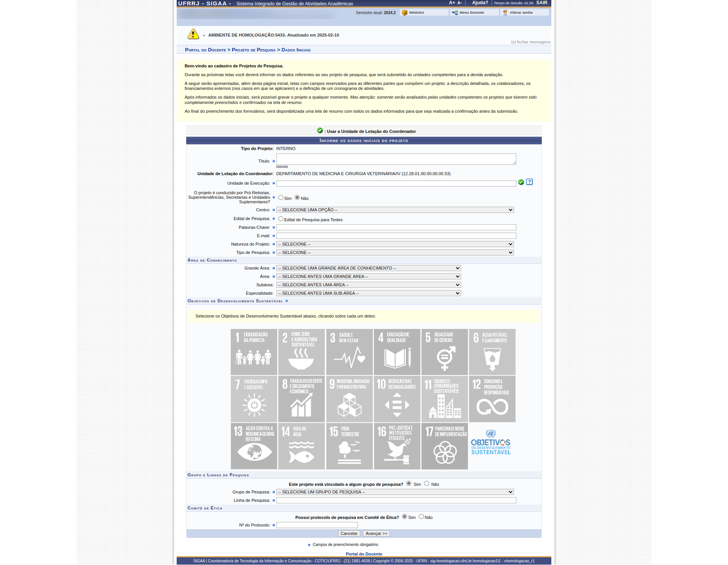Screen dimensions: 728x565
Task: Click the Título text area
Action: coord(396,159)
